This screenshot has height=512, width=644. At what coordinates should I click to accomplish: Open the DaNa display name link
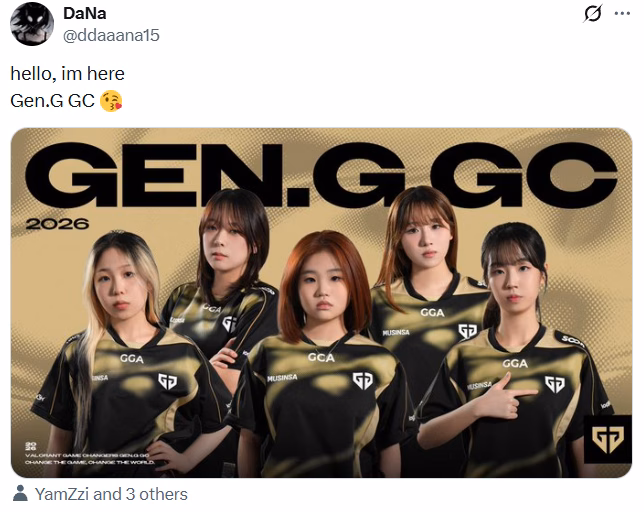(x=85, y=14)
